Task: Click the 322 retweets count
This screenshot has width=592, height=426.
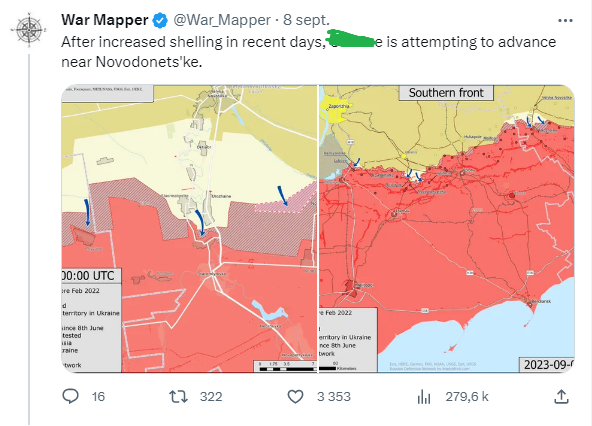Action: point(211,397)
